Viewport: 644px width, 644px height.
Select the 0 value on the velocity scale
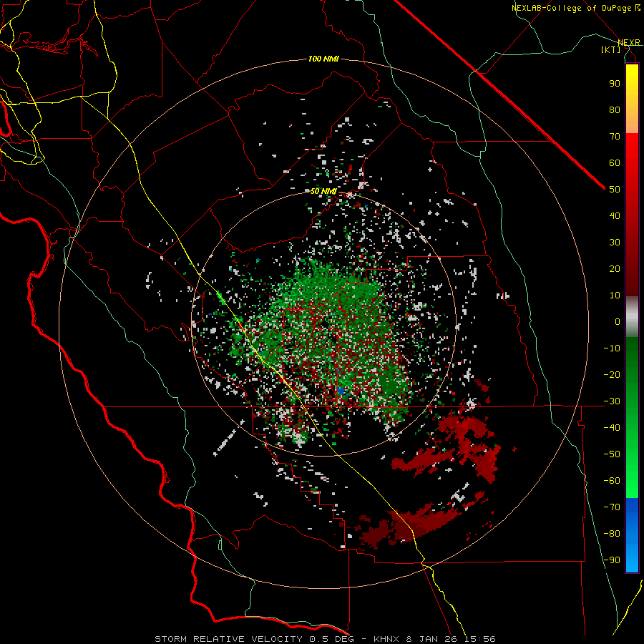point(618,321)
